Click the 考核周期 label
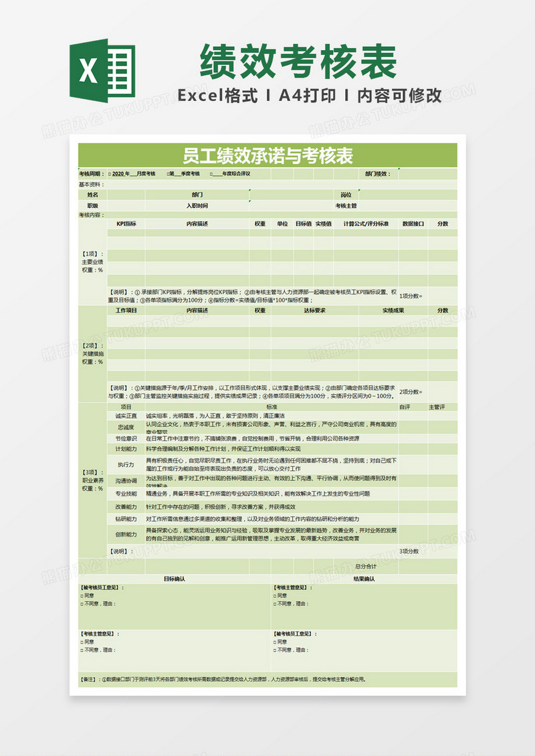The width and height of the screenshot is (535, 756). click(x=92, y=174)
